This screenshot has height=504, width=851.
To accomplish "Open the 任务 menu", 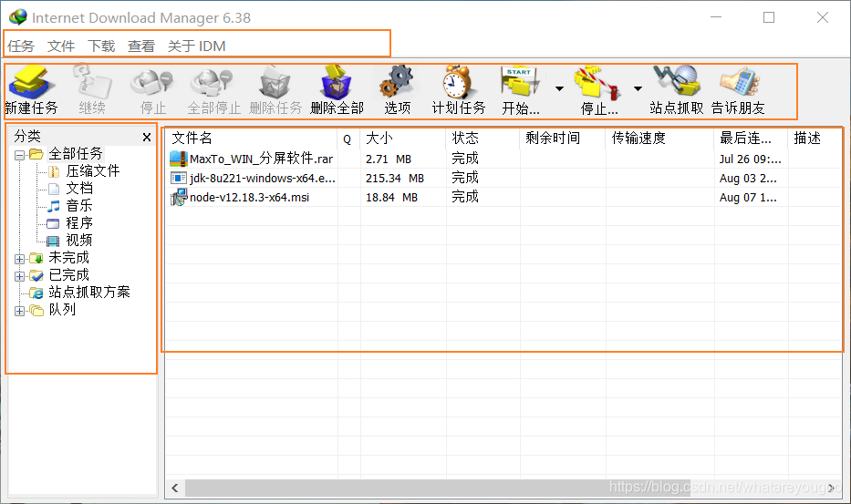I will pos(21,46).
